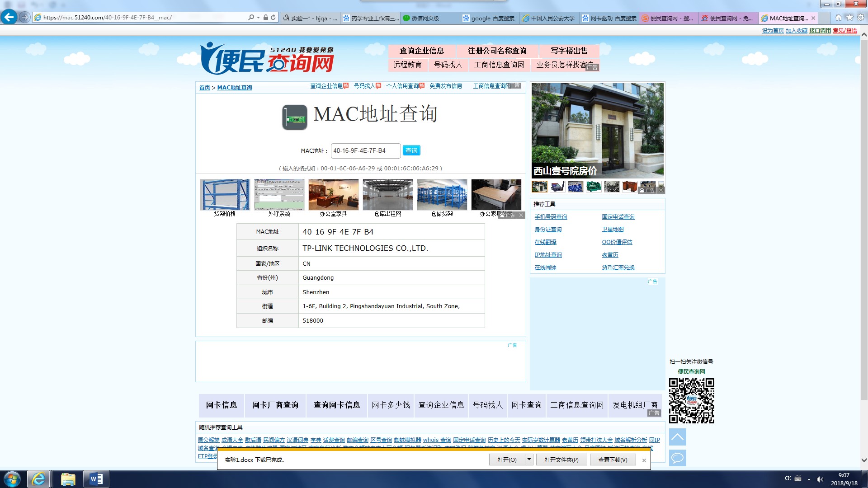
Task: Dismiss the download notification bar
Action: pyautogui.click(x=644, y=460)
